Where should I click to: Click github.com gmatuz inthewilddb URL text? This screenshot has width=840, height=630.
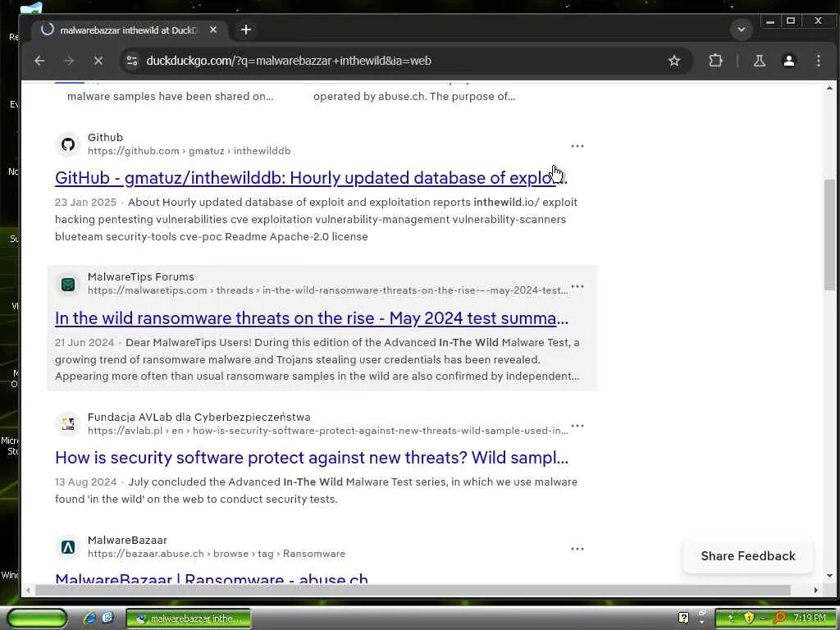coord(189,151)
